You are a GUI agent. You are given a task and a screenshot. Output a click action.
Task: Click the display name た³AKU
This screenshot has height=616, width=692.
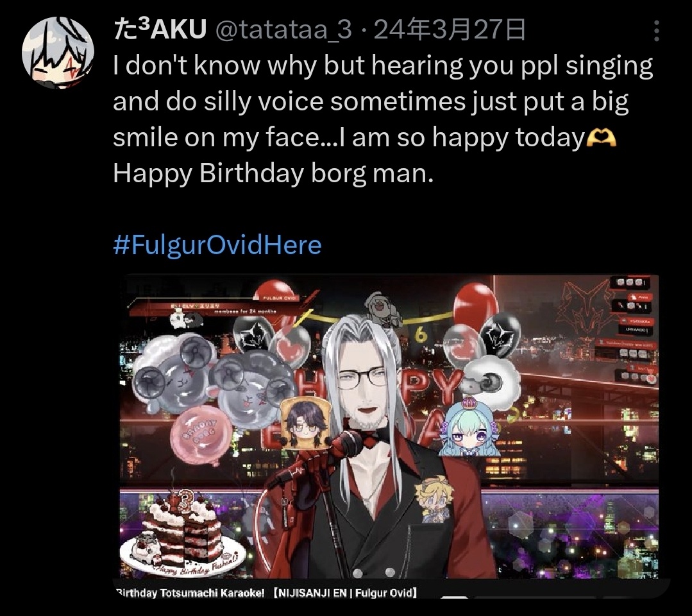(160, 30)
